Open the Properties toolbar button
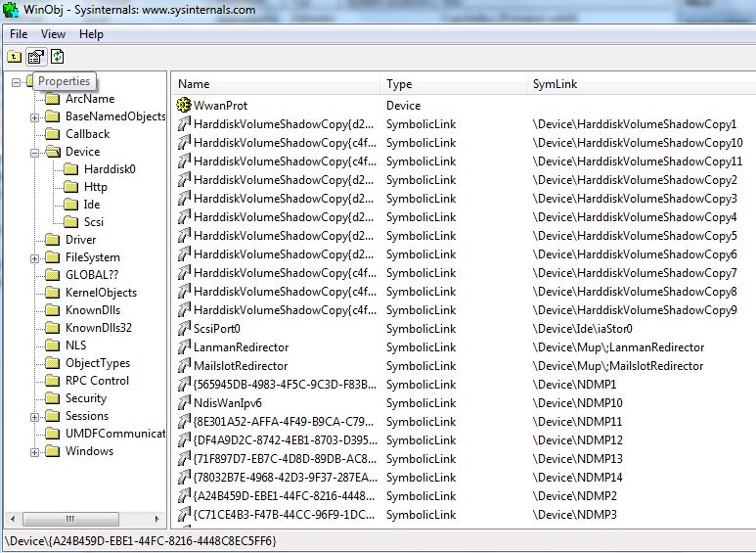756x553 pixels. click(35, 57)
